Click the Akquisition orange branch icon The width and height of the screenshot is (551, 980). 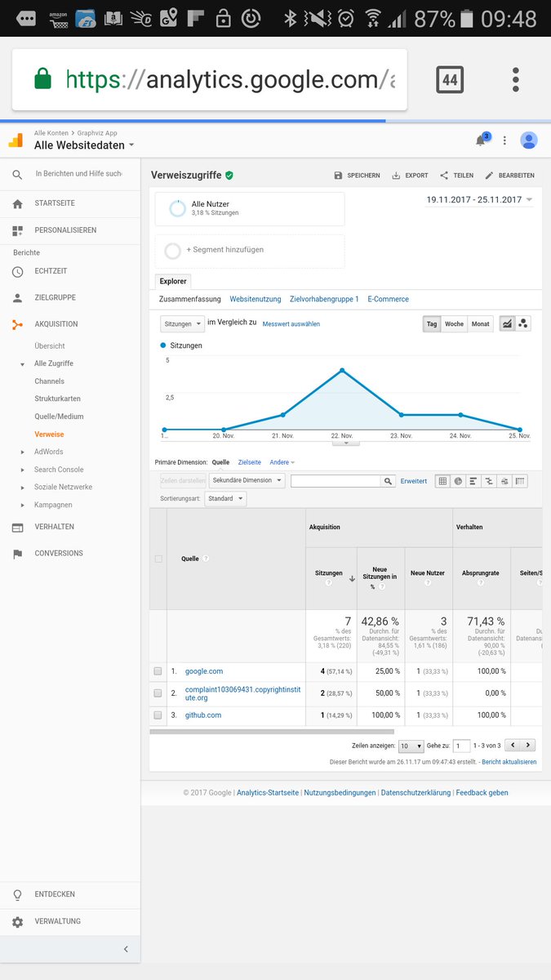coord(17,324)
